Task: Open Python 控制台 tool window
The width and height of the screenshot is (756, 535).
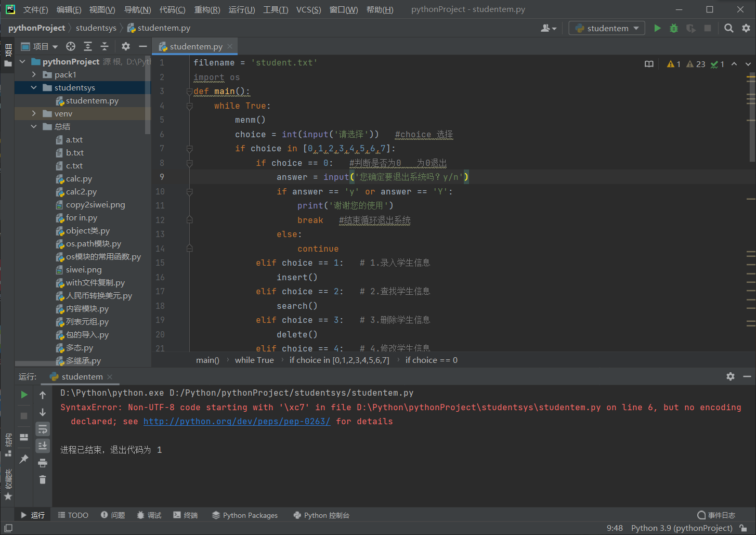Action: (x=321, y=515)
